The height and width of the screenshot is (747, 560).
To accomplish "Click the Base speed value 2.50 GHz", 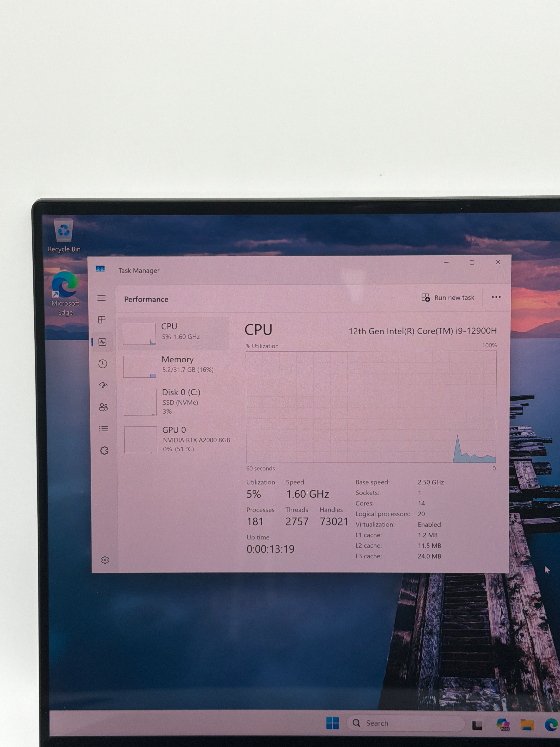I will tap(431, 482).
